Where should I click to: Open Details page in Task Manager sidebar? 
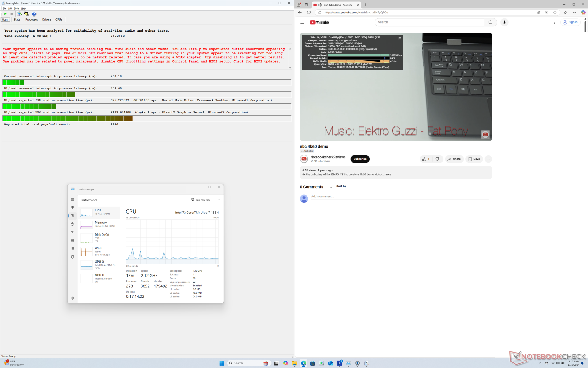tap(73, 249)
